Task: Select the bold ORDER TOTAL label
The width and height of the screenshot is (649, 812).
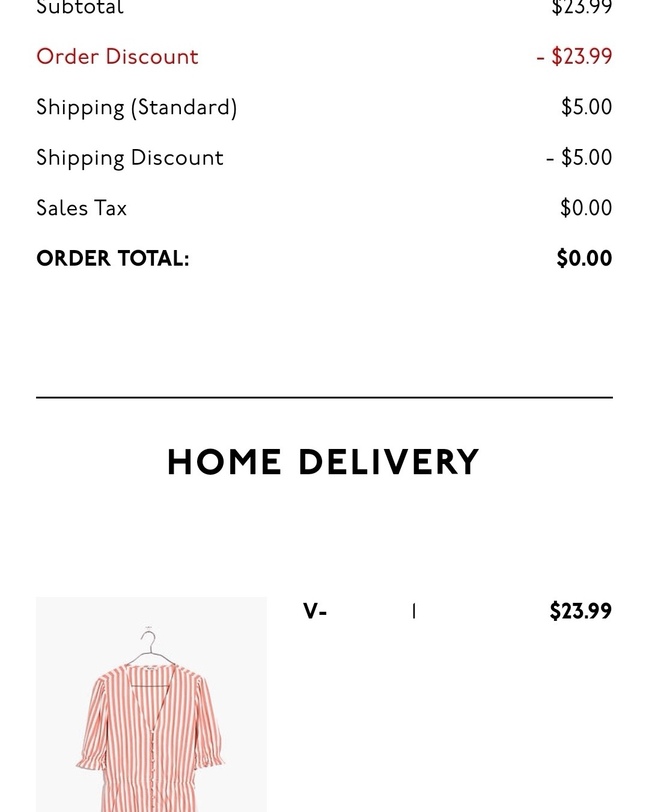Action: tap(113, 258)
